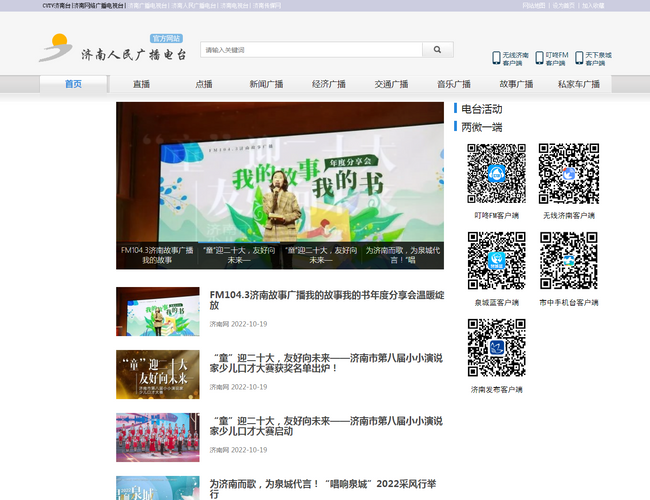The width and height of the screenshot is (650, 500).
Task: Click the 无线济南客户端 QR code
Action: point(568,173)
